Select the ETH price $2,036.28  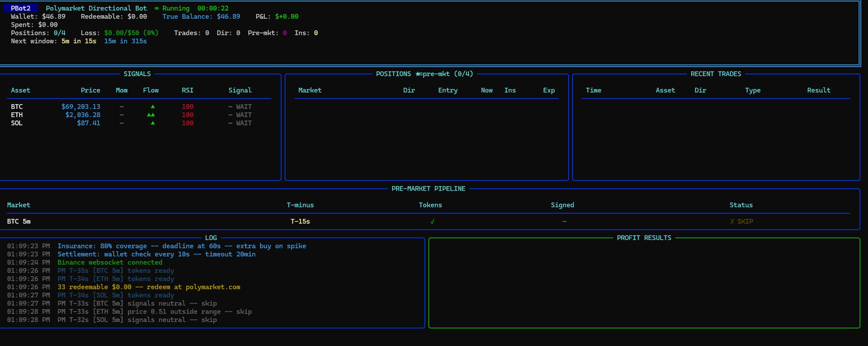[83, 115]
